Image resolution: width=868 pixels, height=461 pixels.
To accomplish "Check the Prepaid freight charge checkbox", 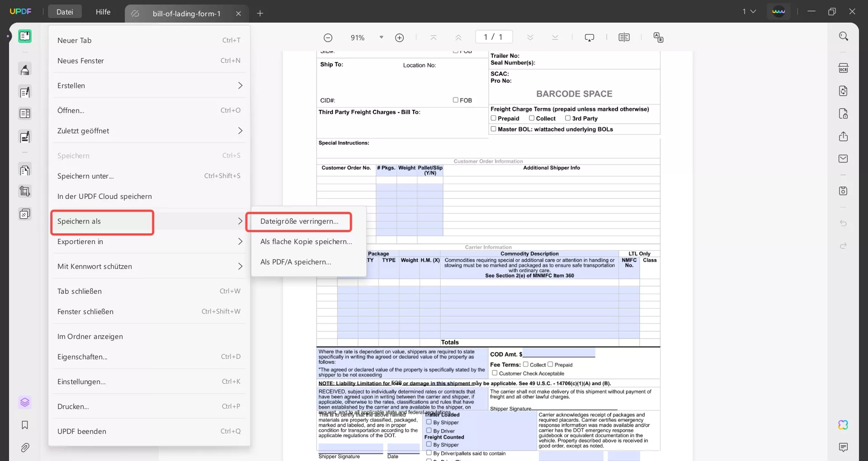I will (x=493, y=118).
